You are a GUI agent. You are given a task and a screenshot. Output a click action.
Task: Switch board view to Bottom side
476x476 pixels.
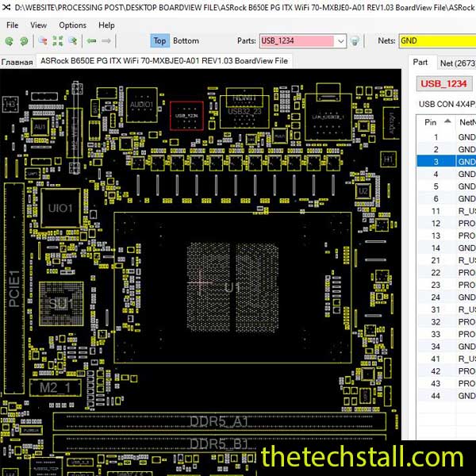tap(186, 40)
